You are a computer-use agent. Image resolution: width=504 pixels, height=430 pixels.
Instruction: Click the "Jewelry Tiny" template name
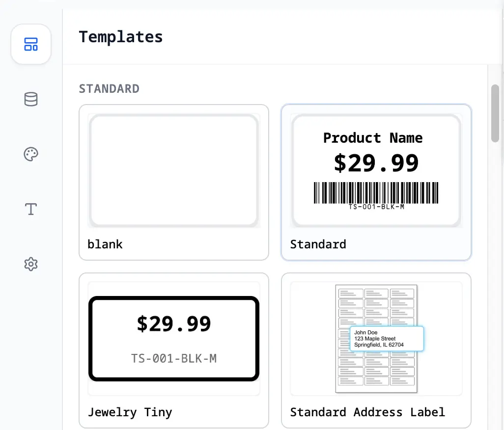coord(130,412)
